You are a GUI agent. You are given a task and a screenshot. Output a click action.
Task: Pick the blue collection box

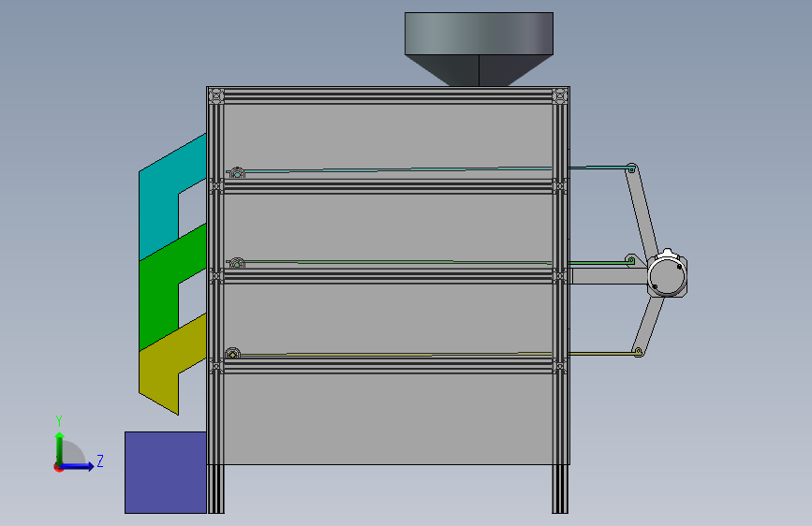(166, 473)
